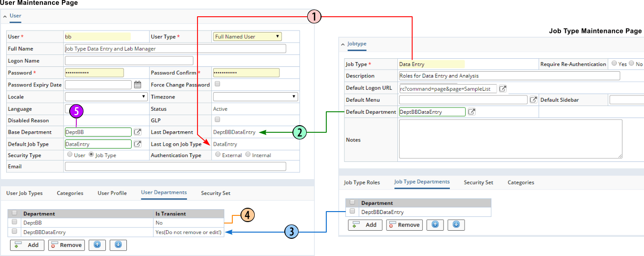Switch to Job Type Roles tab
Image resolution: width=644 pixels, height=256 pixels.
click(x=362, y=182)
